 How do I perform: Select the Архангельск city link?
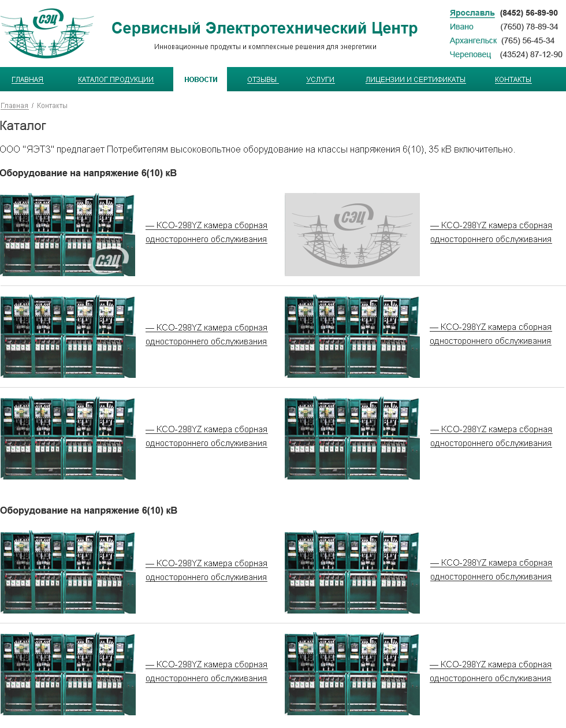(x=473, y=40)
